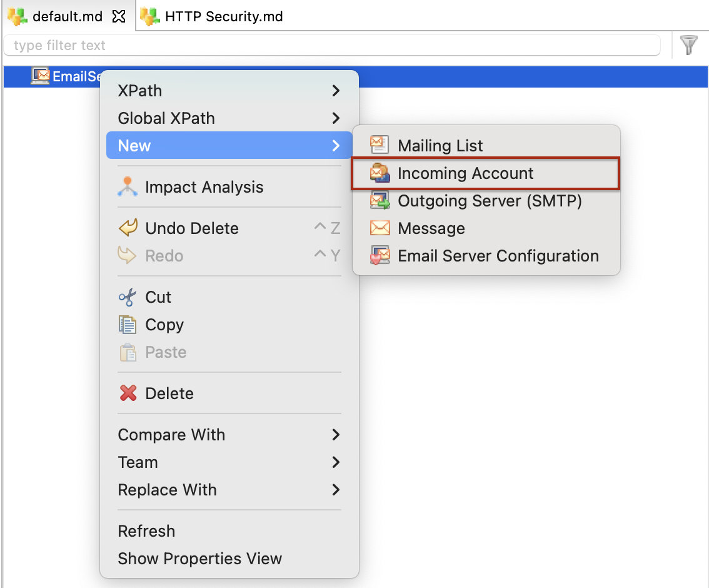
Task: Choose Replace With from context menu
Action: [x=167, y=490]
